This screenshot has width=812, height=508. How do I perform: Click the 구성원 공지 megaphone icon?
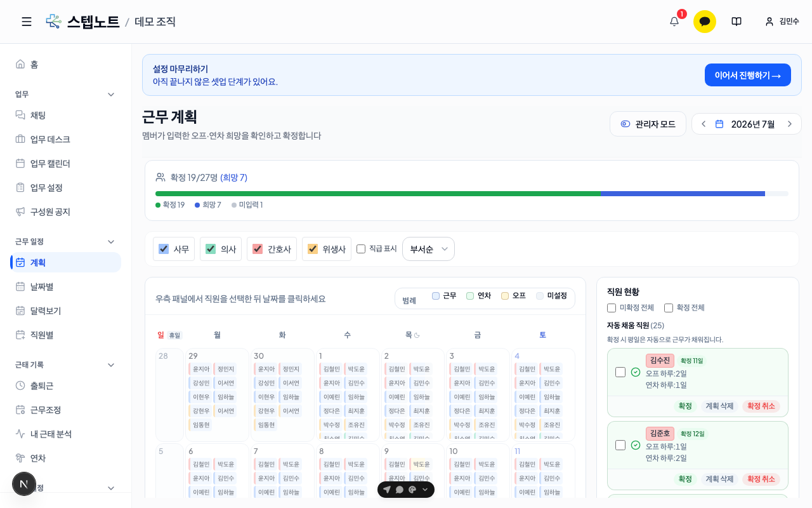[20, 211]
